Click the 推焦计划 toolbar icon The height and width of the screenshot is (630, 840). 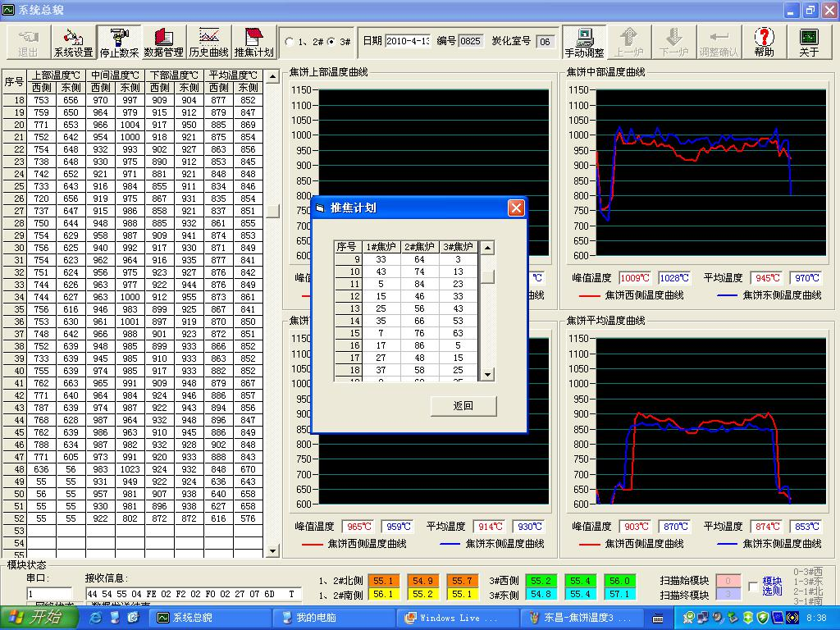click(253, 42)
